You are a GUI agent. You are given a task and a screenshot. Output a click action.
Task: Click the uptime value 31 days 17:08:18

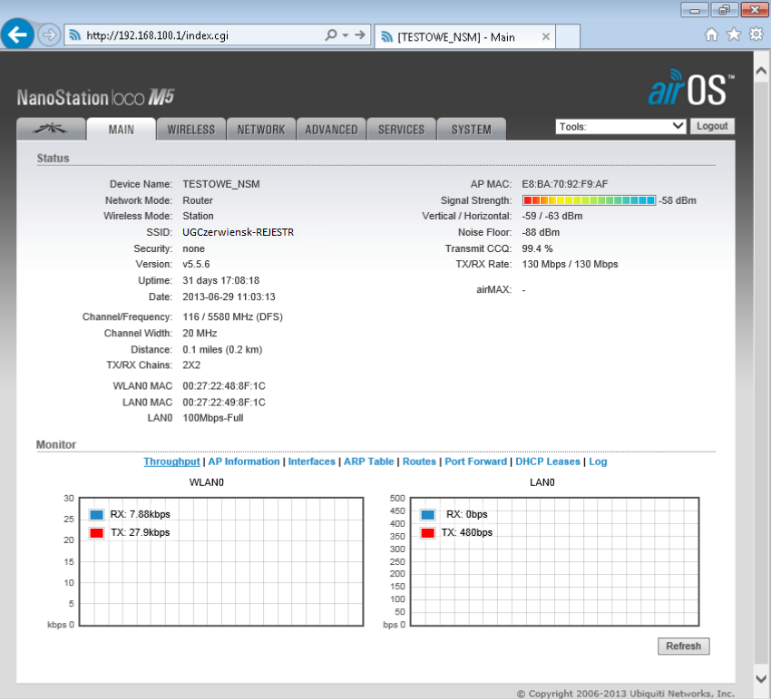click(220, 280)
